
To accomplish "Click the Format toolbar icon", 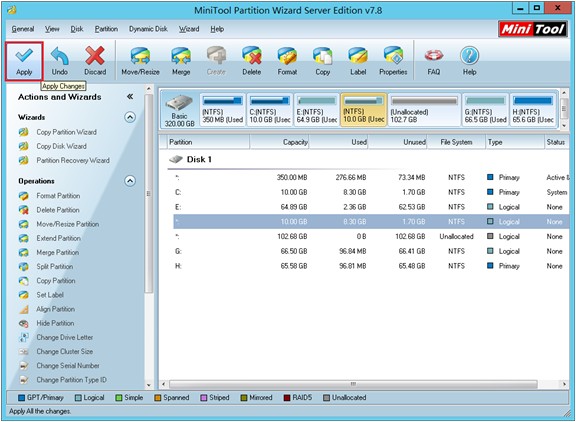I will (x=287, y=56).
